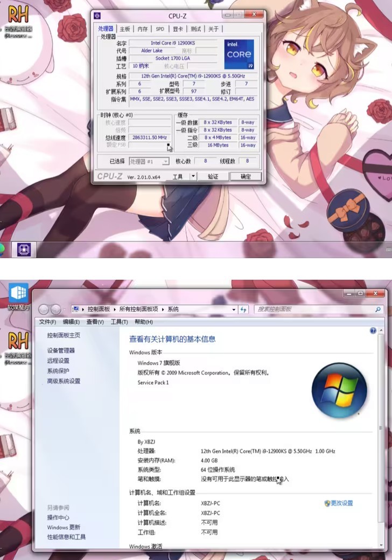
Task: Click the scrollbar up arrow in System window
Action: 381,330
